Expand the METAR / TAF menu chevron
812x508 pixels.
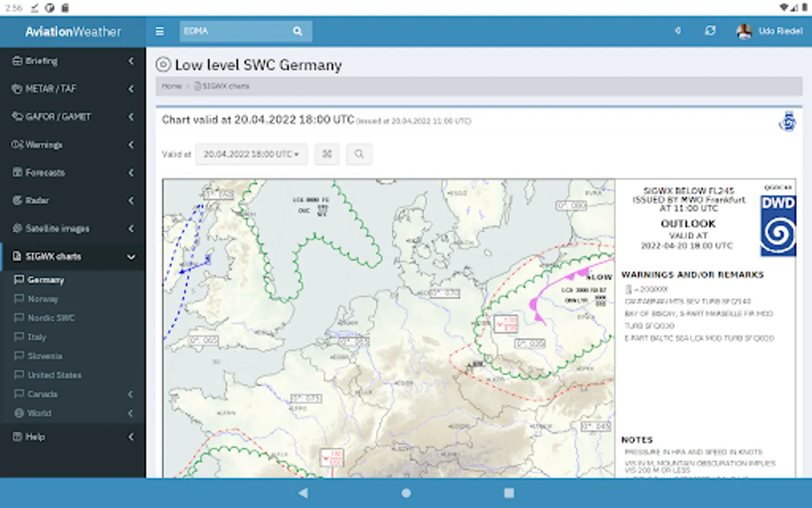pyautogui.click(x=131, y=89)
